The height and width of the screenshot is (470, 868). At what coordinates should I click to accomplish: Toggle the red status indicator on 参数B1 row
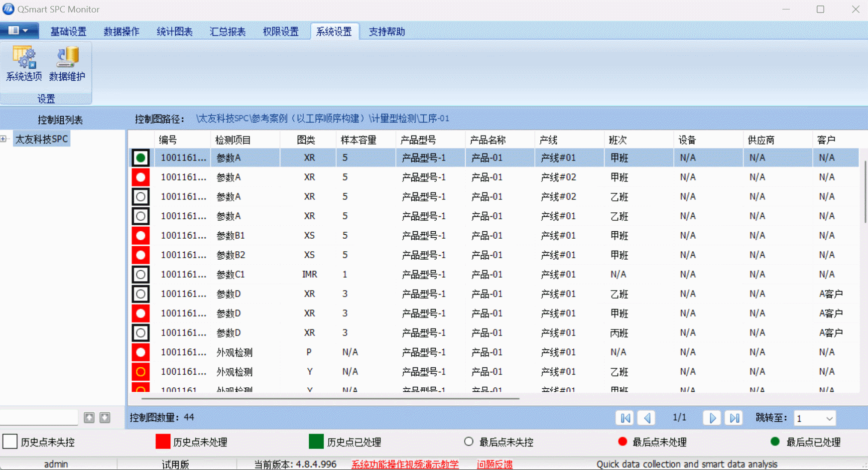coord(140,235)
